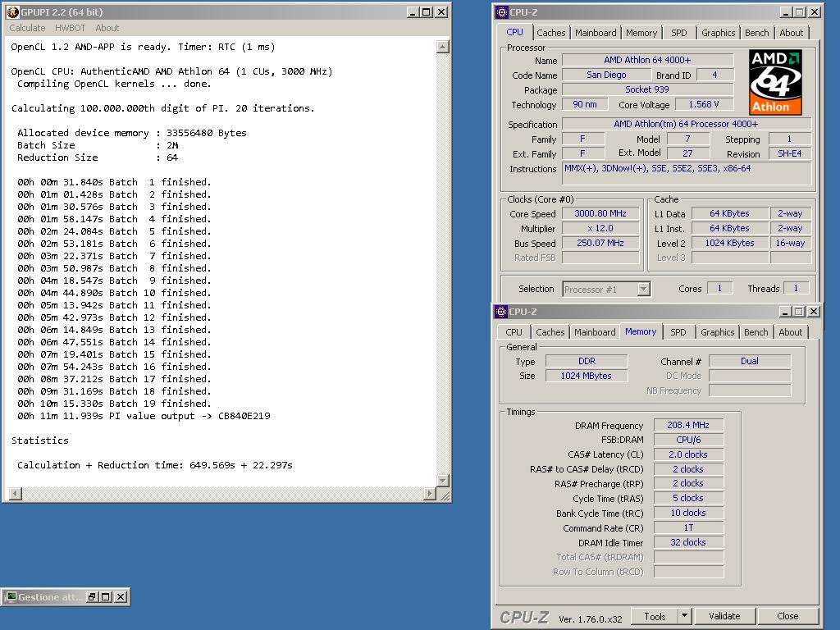Click GPUPI horizontal scrollbar right arrow
This screenshot has width=840, height=630.
430,493
